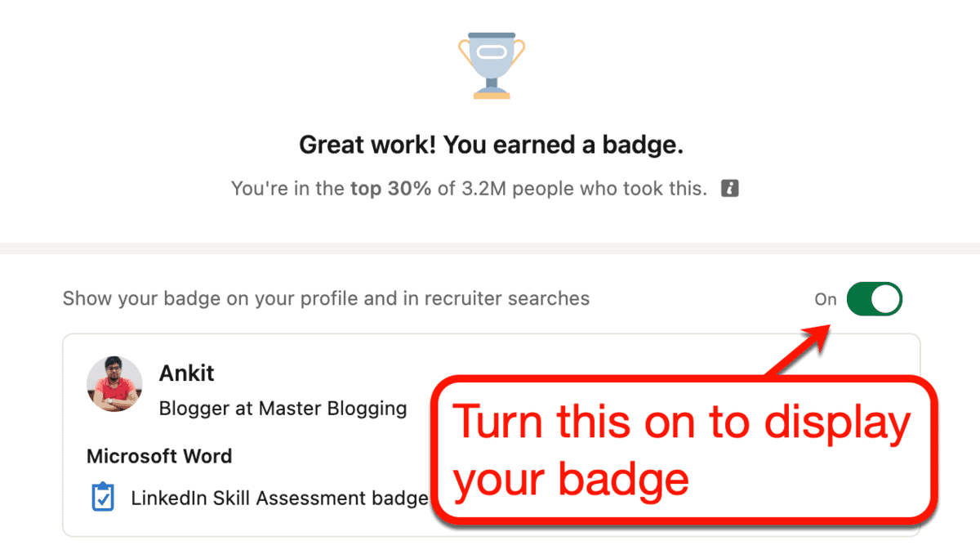Toggle the badge visibility switch off
This screenshot has height=559, width=980.
click(x=875, y=299)
